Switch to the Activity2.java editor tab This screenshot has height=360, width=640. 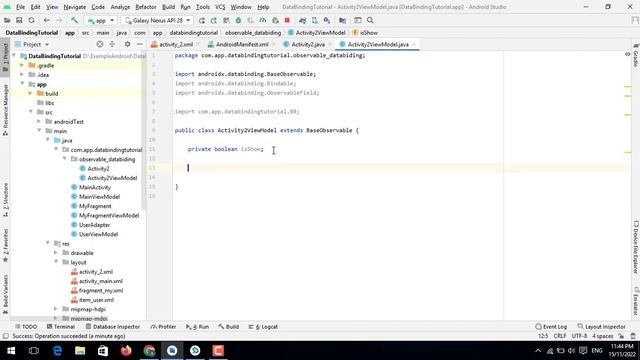308,44
